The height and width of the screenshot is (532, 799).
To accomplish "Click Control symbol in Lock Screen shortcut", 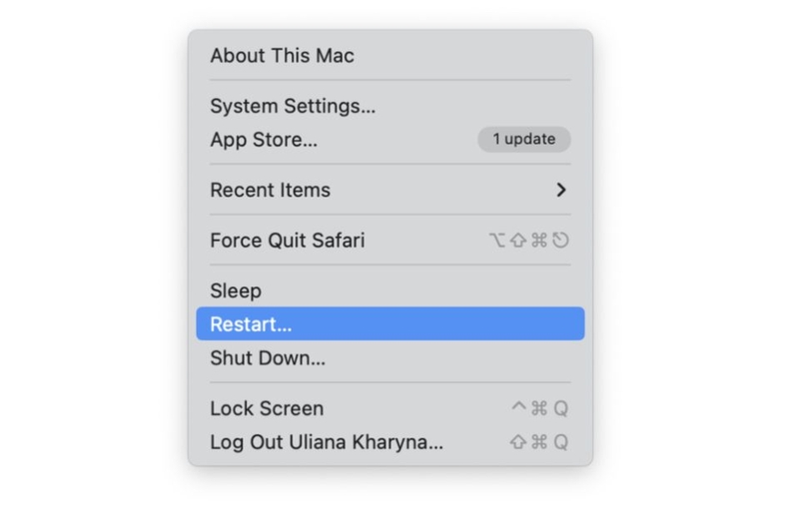I will point(518,408).
